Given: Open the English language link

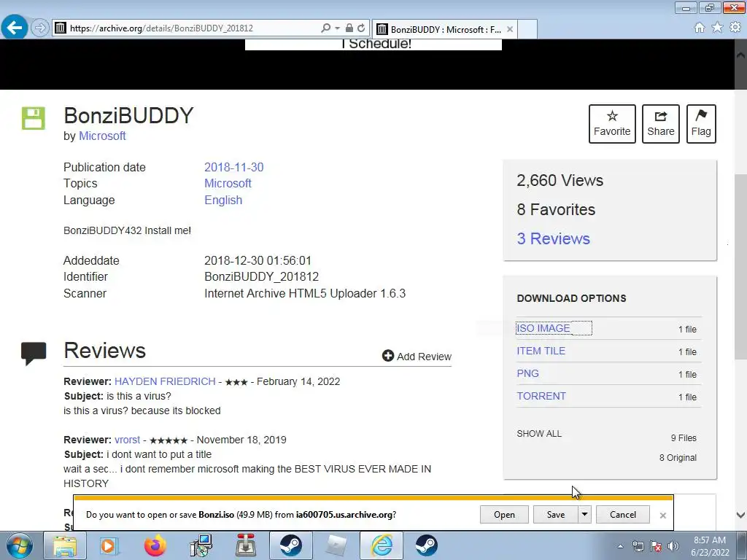Looking at the screenshot, I should pos(223,200).
